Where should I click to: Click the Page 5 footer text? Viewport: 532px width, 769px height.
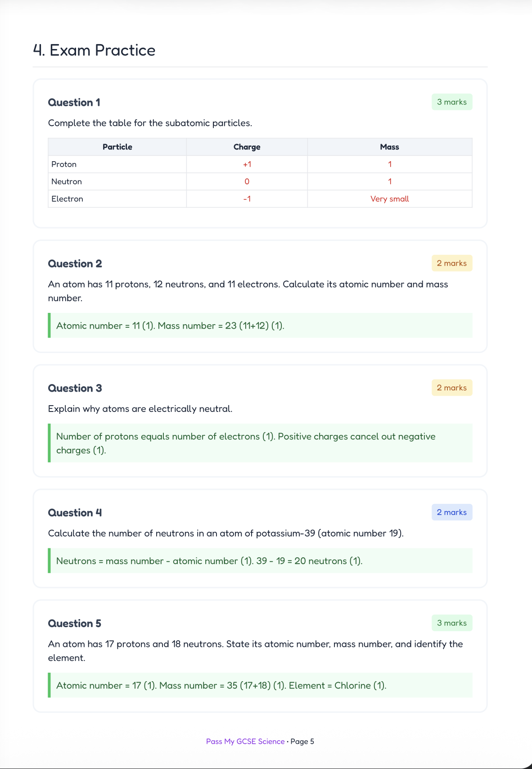click(x=302, y=742)
